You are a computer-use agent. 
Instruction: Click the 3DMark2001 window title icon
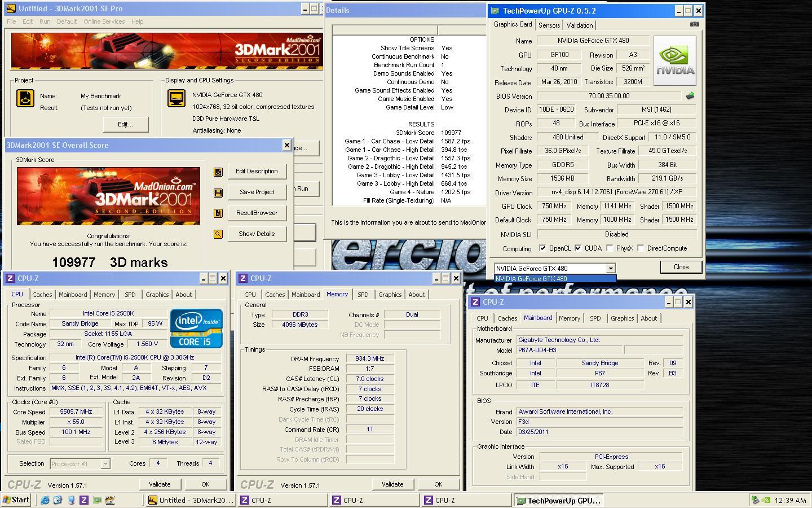tap(11, 8)
